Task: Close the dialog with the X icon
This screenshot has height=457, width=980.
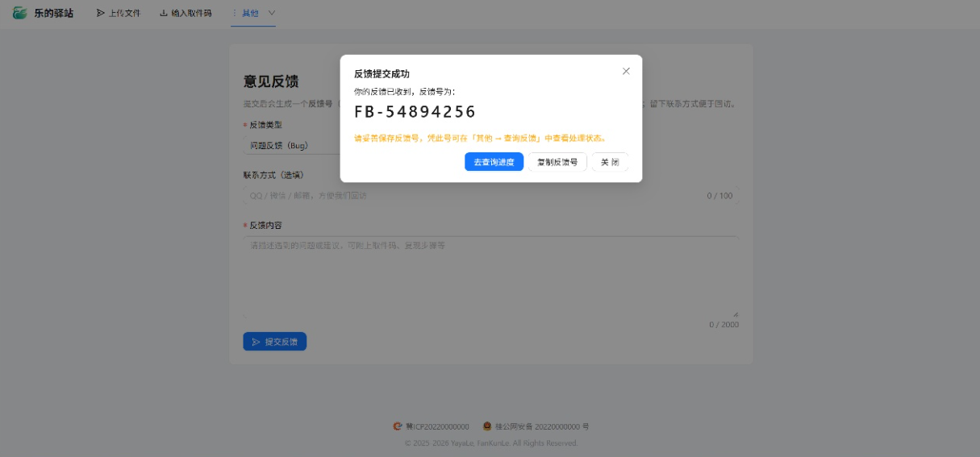Action: pos(626,71)
